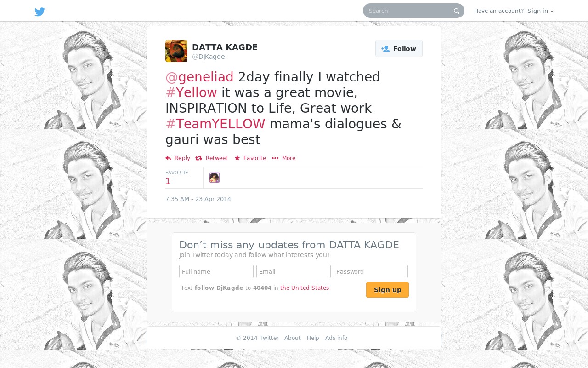Focus the Search input field

click(409, 11)
